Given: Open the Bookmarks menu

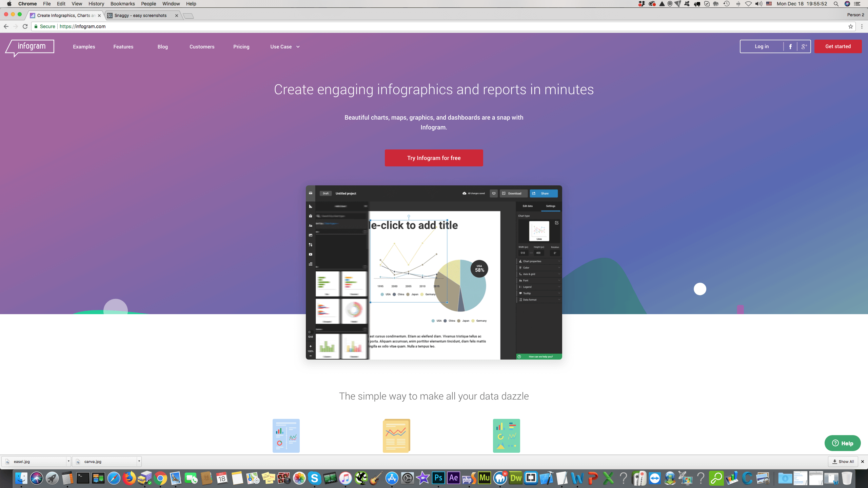Looking at the screenshot, I should click(122, 4).
